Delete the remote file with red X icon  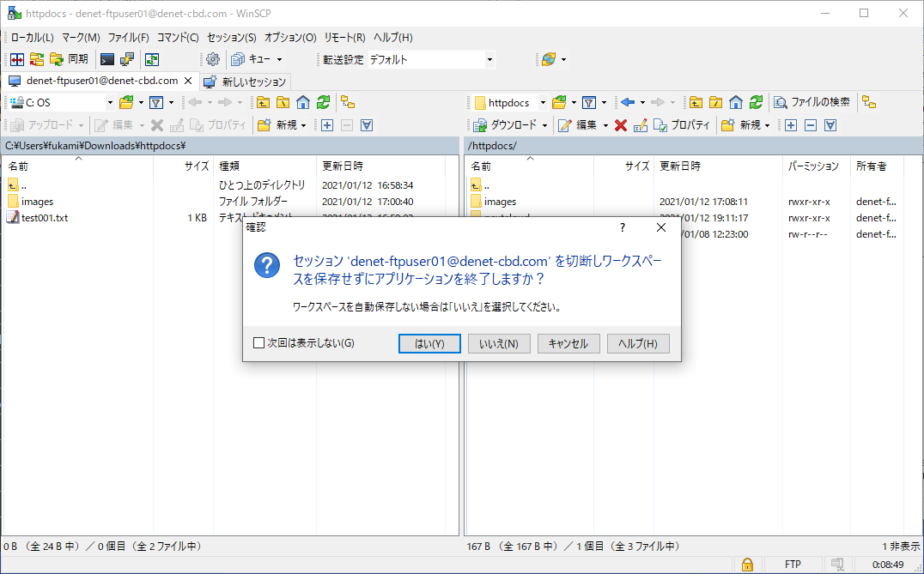(621, 124)
